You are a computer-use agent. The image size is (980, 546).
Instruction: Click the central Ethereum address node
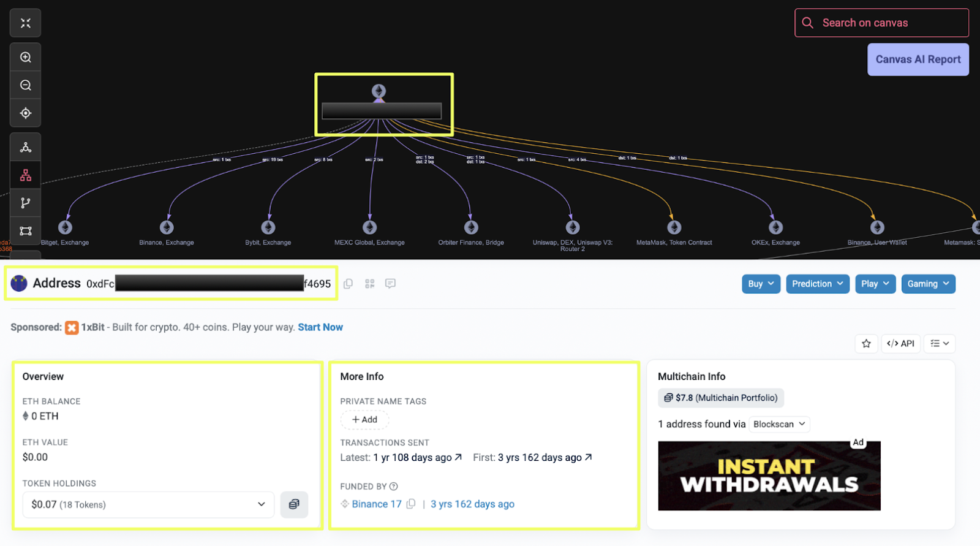[379, 92]
